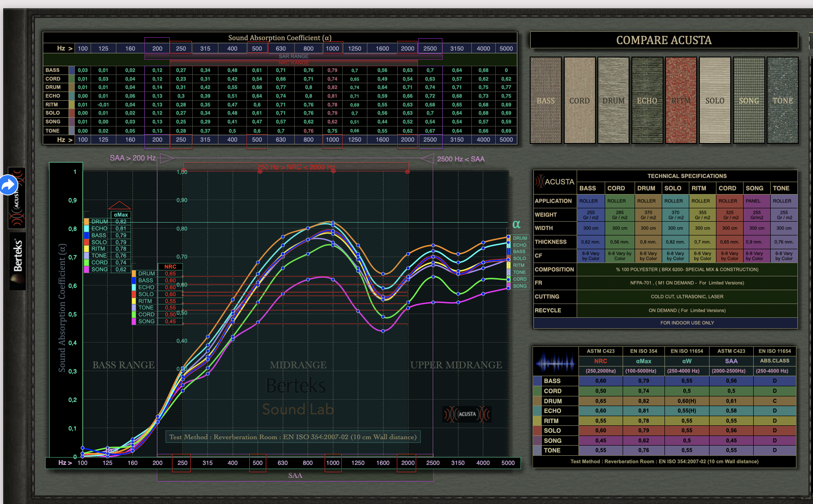The height and width of the screenshot is (504, 813).
Task: Click the BASS RANGE label in chart
Action: click(123, 365)
